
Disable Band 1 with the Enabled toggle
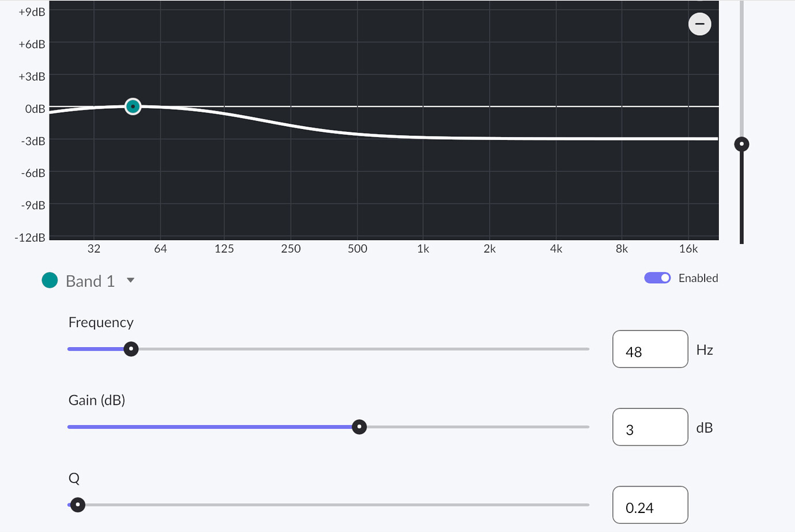click(x=657, y=278)
